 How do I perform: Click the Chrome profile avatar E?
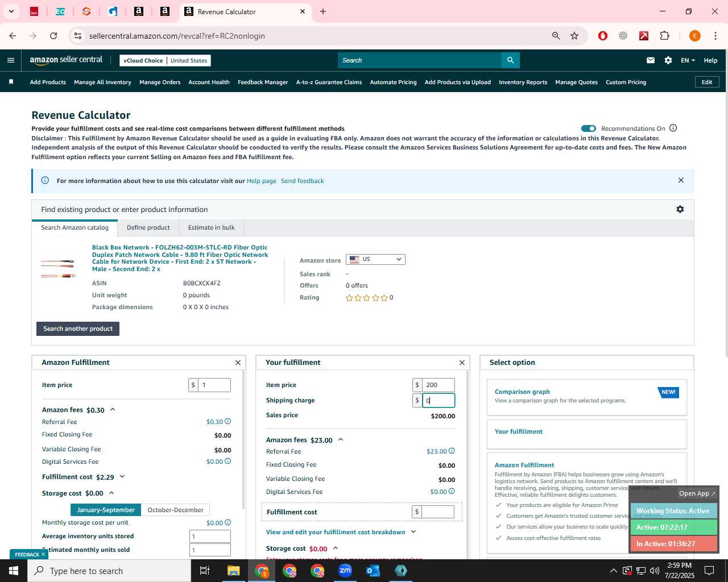point(694,36)
